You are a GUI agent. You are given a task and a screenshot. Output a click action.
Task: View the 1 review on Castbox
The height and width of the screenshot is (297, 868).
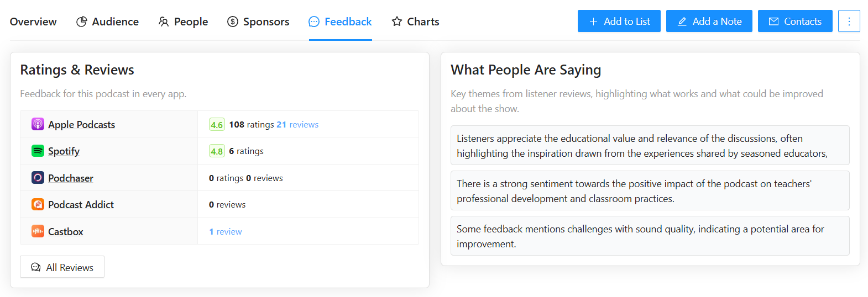[x=226, y=231]
